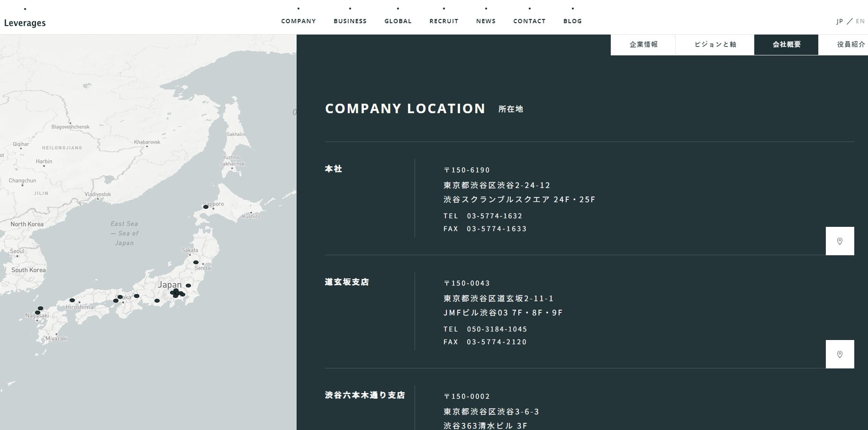
Task: Click the map pin icon for 本社
Action: 840,241
